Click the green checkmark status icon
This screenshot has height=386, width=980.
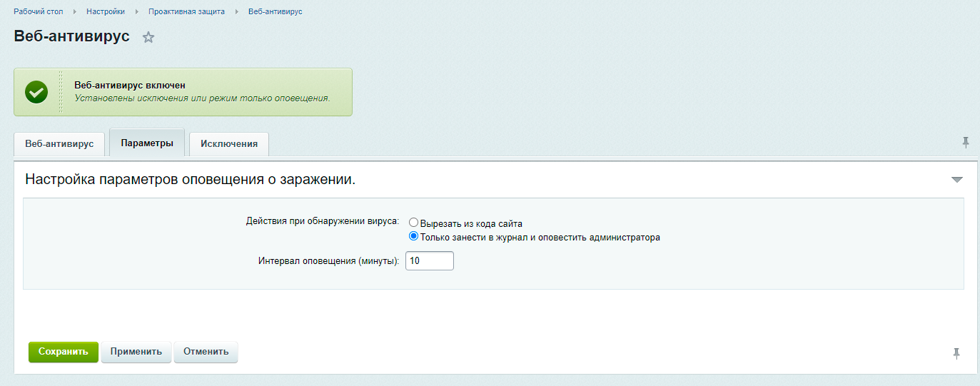[36, 91]
